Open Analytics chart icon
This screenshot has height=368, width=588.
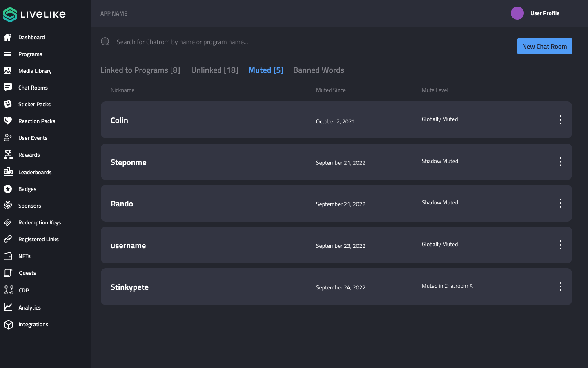[8, 307]
